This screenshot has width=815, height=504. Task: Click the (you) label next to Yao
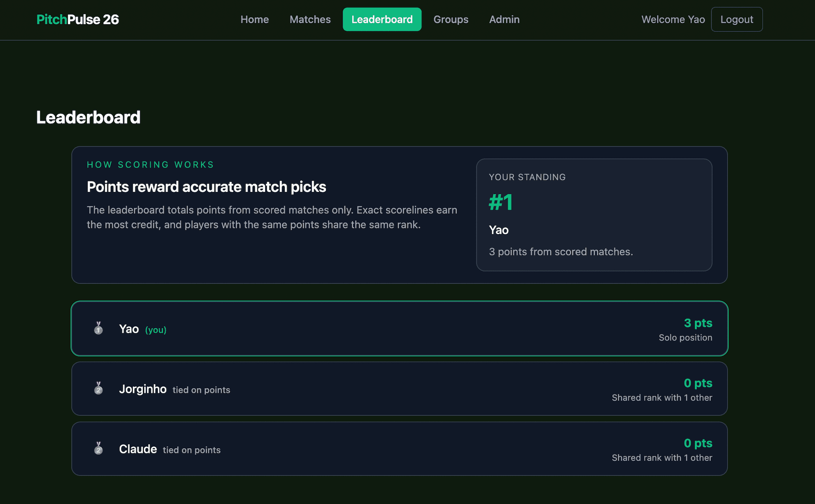(156, 330)
